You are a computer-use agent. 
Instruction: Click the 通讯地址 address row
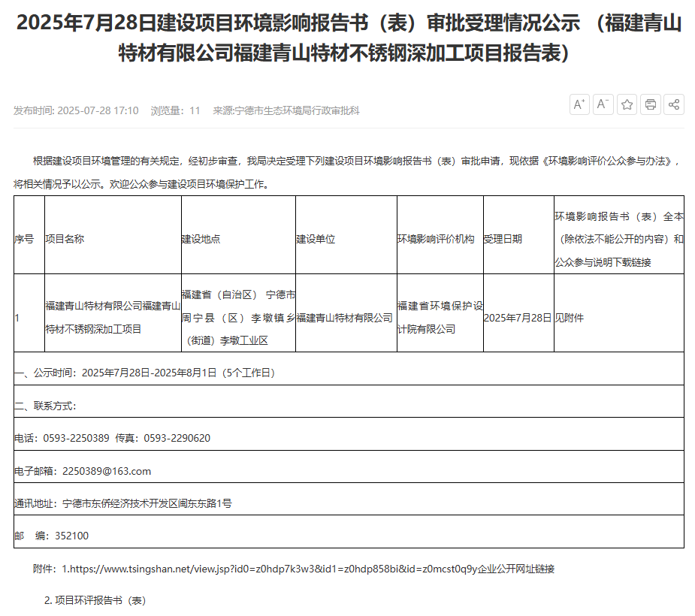point(123,503)
